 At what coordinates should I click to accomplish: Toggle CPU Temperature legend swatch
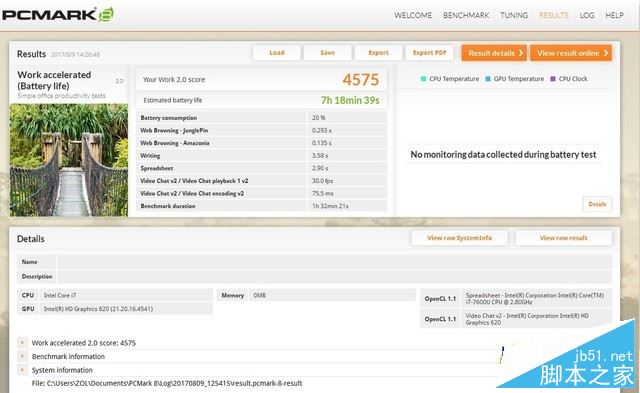(423, 79)
